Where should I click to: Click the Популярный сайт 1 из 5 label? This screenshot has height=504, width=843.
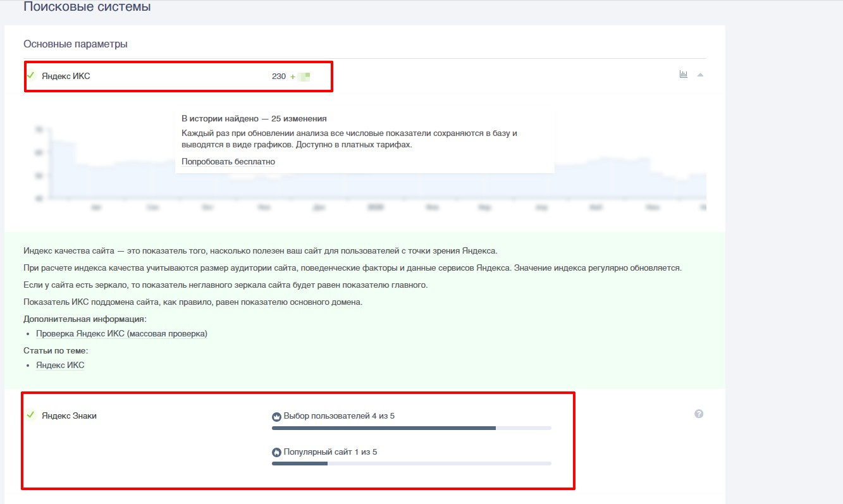(331, 452)
